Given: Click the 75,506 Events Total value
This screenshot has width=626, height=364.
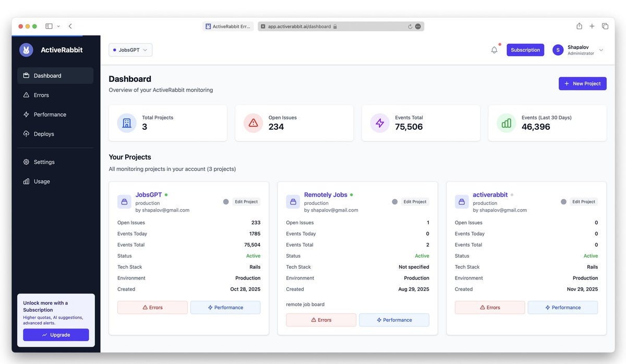Looking at the screenshot, I should click(409, 127).
